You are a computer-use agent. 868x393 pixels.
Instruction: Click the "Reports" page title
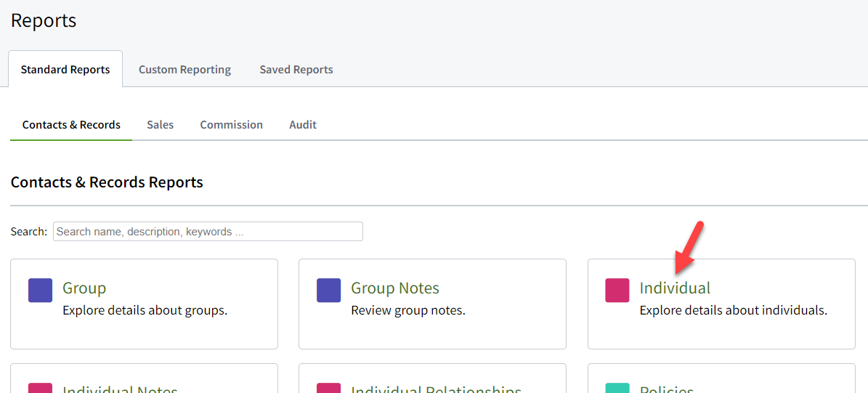44,20
